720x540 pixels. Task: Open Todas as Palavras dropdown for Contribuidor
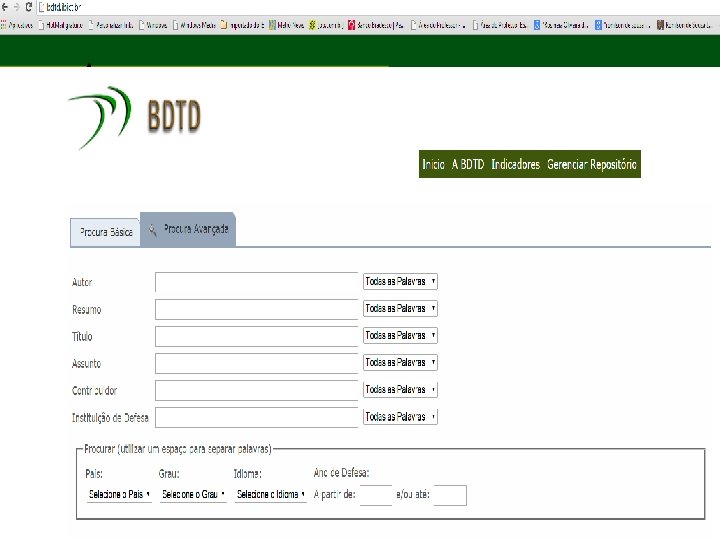400,390
